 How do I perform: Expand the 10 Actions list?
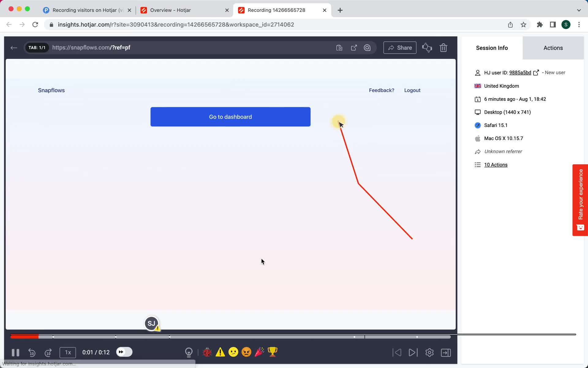pyautogui.click(x=496, y=164)
